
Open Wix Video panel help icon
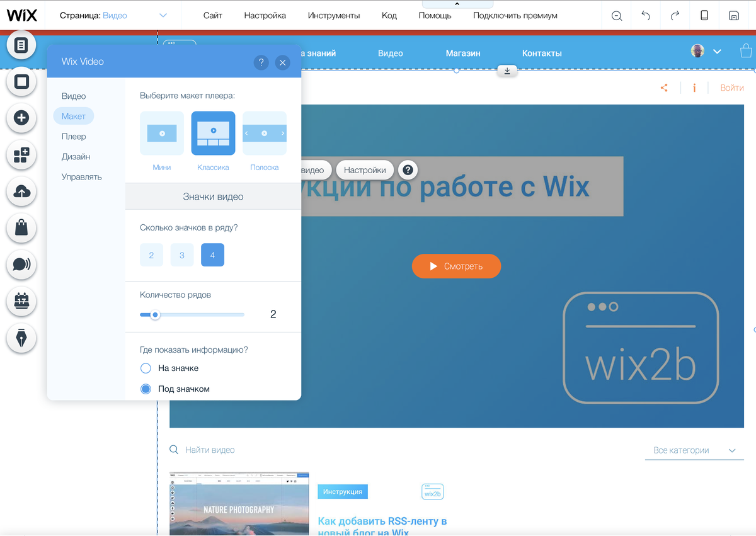(x=261, y=62)
